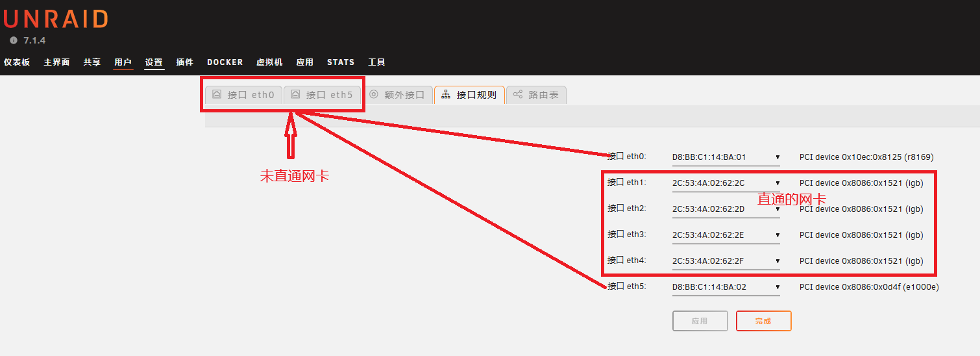This screenshot has height=356, width=980.
Task: Click the 接口 eth0: label
Action: tap(627, 157)
